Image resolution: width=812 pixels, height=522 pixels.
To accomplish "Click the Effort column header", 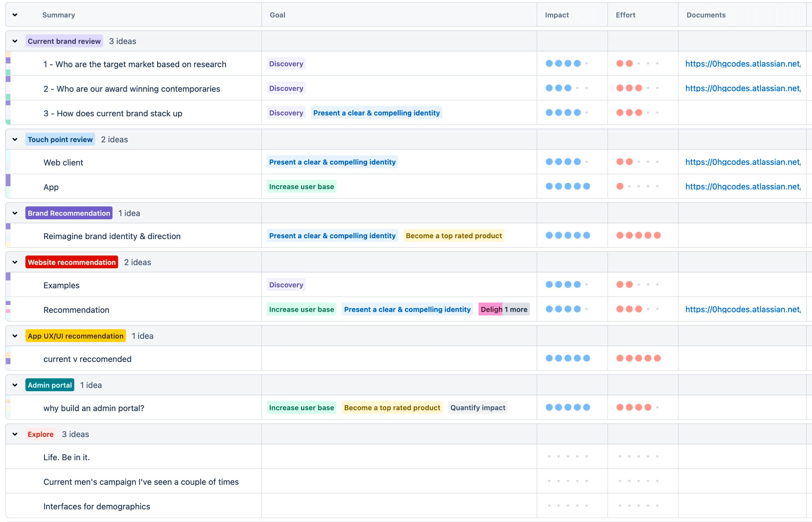I will [625, 15].
